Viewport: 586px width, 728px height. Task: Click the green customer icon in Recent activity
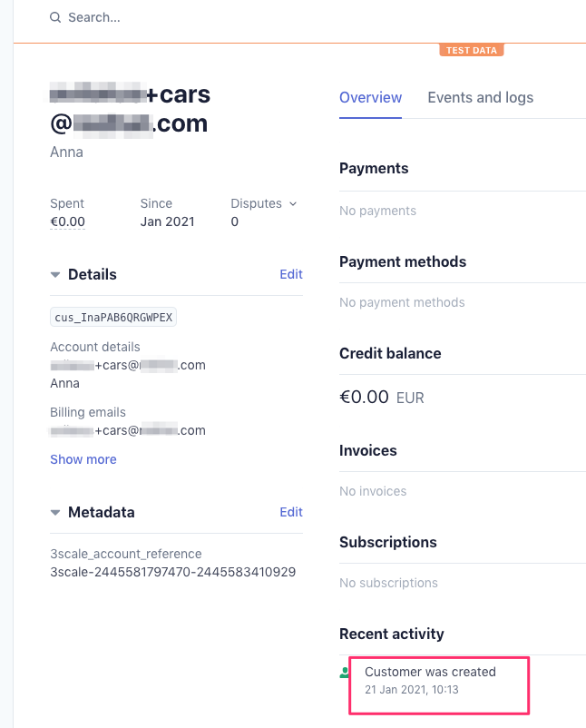[x=345, y=673]
